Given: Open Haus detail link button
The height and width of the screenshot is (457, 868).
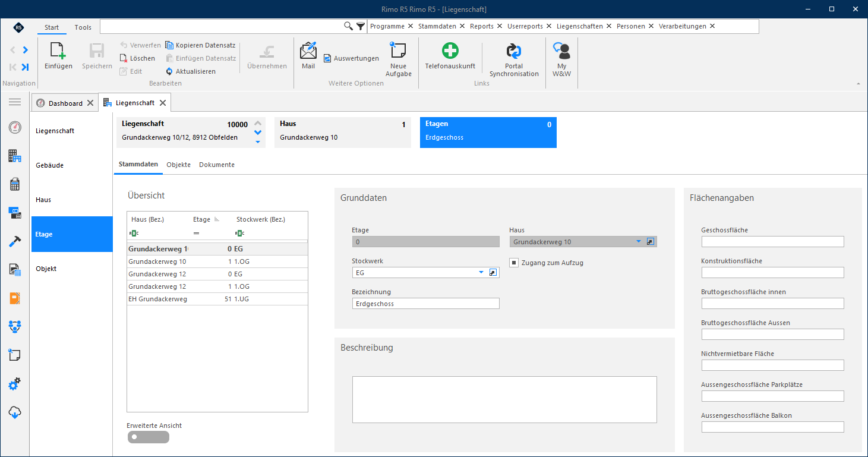Looking at the screenshot, I should coord(651,242).
